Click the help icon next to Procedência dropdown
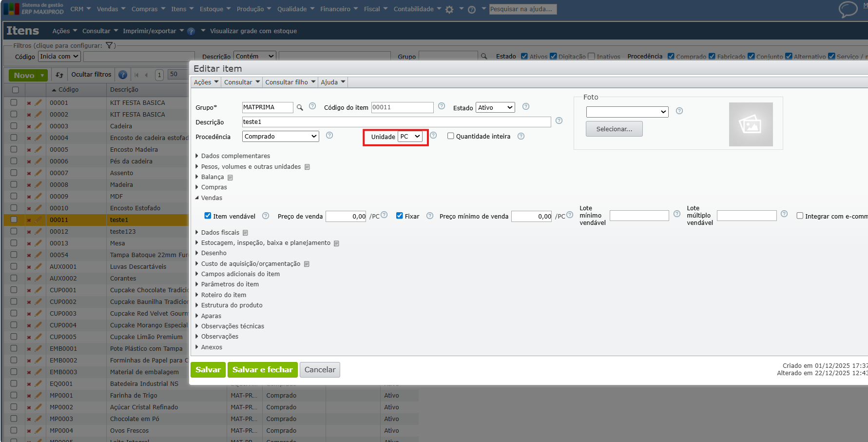The image size is (868, 442). [x=329, y=135]
